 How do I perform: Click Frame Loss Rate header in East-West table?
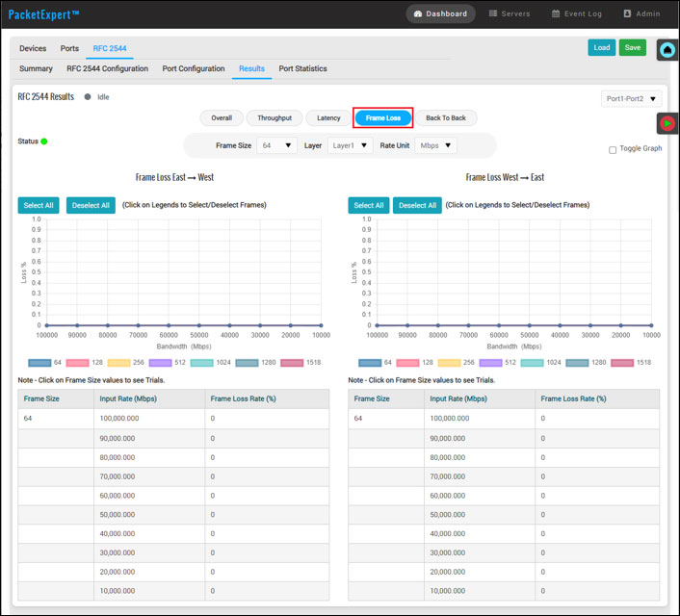[243, 398]
